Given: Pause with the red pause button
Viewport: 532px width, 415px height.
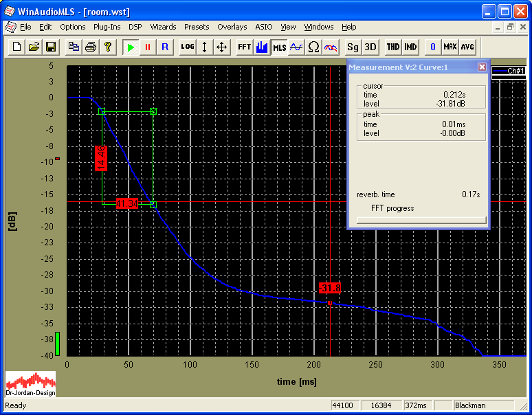Looking at the screenshot, I should pos(148,47).
